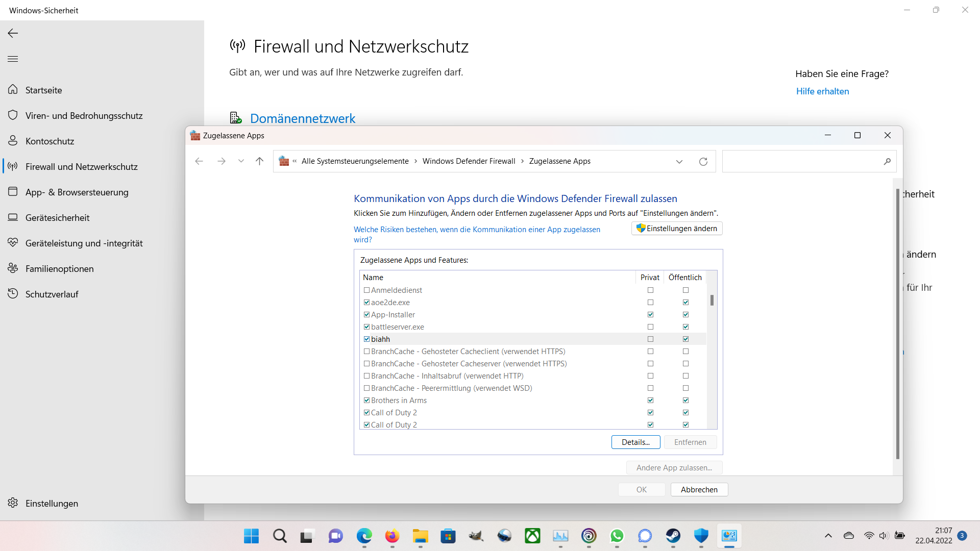The height and width of the screenshot is (551, 980).
Task: Open the Hilfe erhalten link
Action: [822, 91]
